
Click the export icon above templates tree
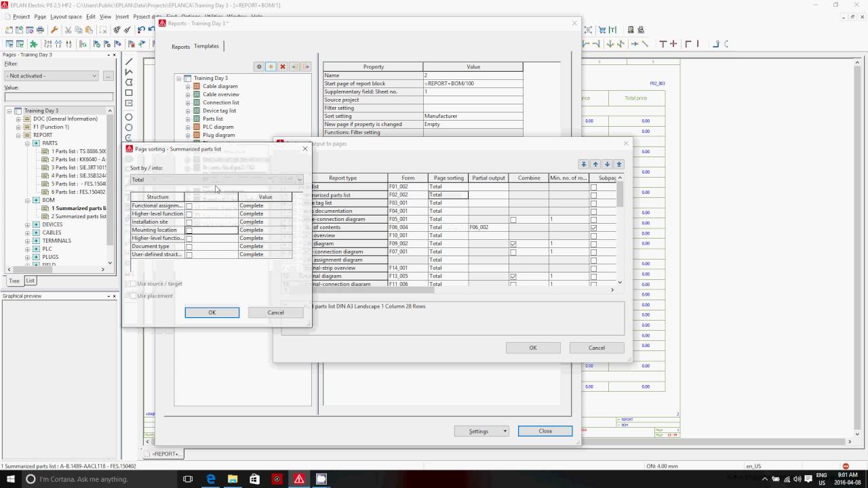pyautogui.click(x=306, y=66)
